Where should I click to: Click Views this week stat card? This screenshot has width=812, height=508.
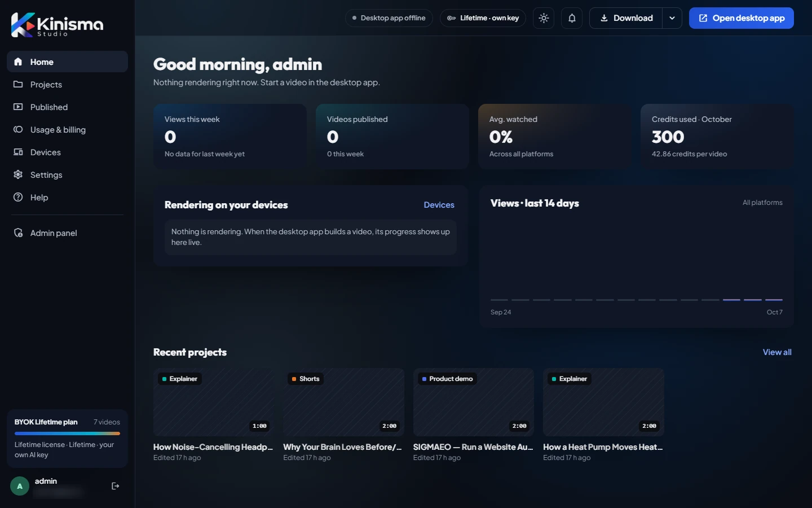pyautogui.click(x=230, y=137)
